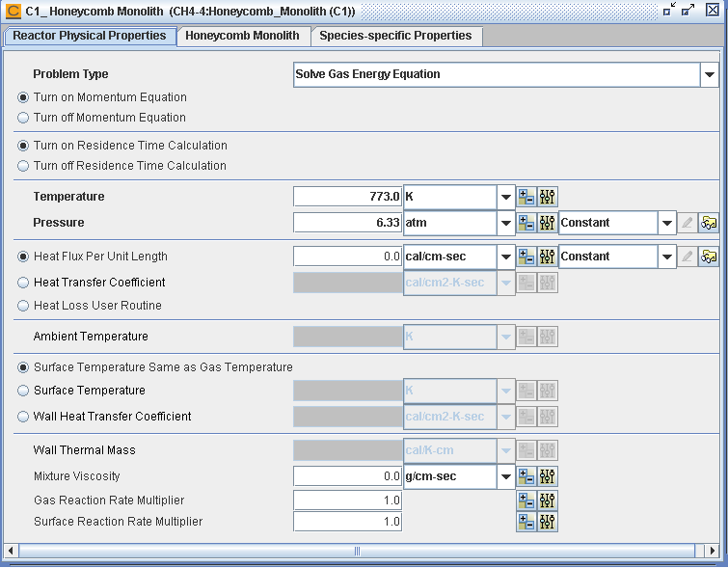Click parameter study icon for Surface Reaction Rate Multiplier

coord(526,522)
